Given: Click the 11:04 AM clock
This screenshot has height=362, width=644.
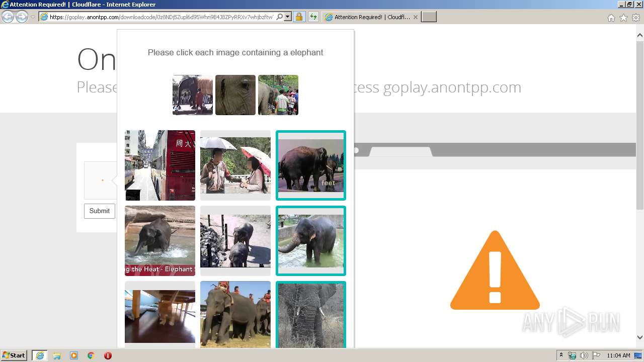Looking at the screenshot, I should point(618,355).
